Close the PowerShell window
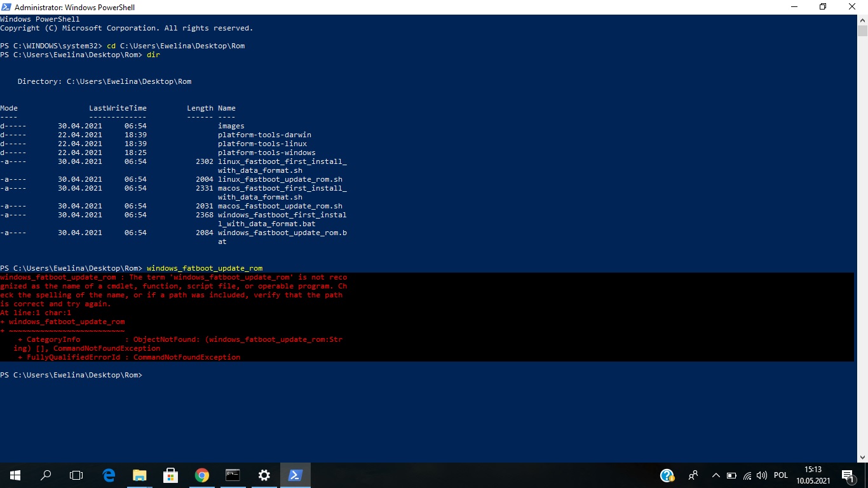 tap(853, 7)
